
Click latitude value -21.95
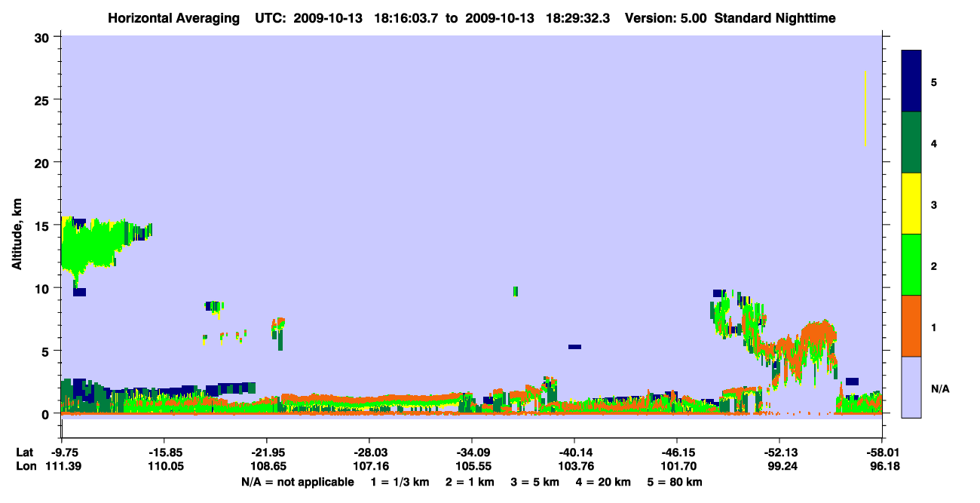tap(266, 452)
